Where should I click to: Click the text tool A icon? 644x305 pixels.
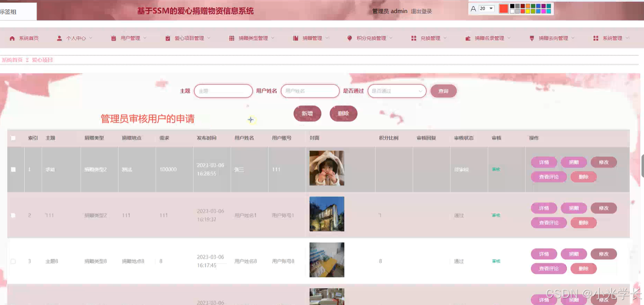pos(473,9)
